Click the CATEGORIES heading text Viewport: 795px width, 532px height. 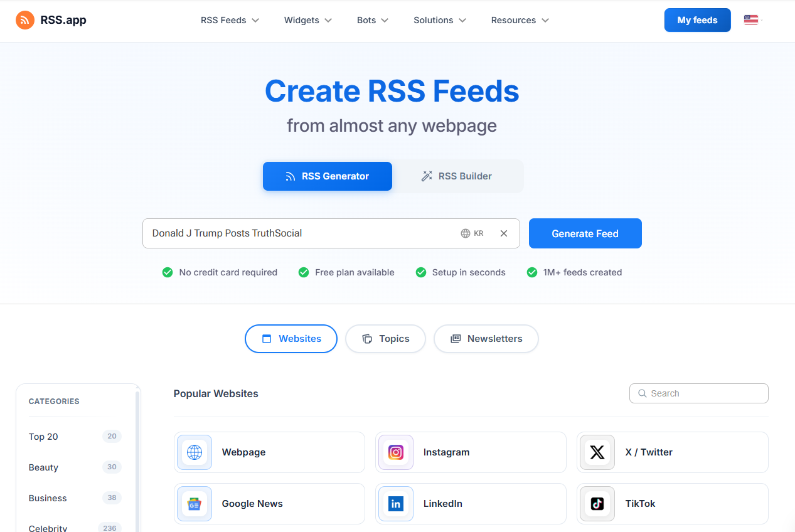pyautogui.click(x=54, y=402)
